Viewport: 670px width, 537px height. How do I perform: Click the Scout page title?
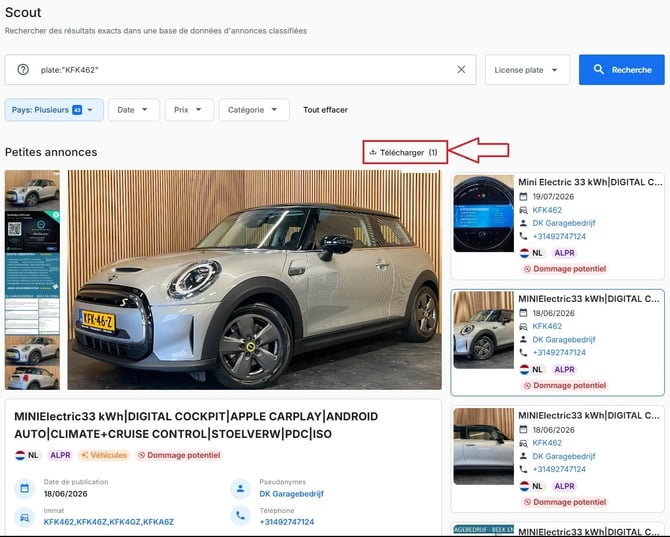(23, 12)
